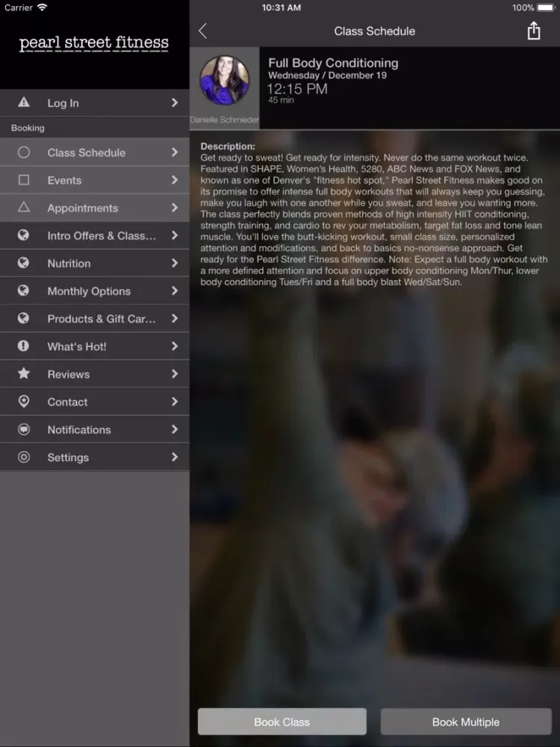Expand the Notifications chevron
Image resolution: width=560 pixels, height=747 pixels.
pyautogui.click(x=175, y=430)
